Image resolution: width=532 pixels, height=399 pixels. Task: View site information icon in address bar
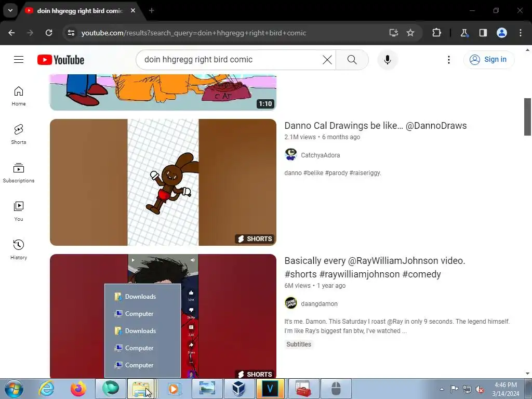(71, 33)
